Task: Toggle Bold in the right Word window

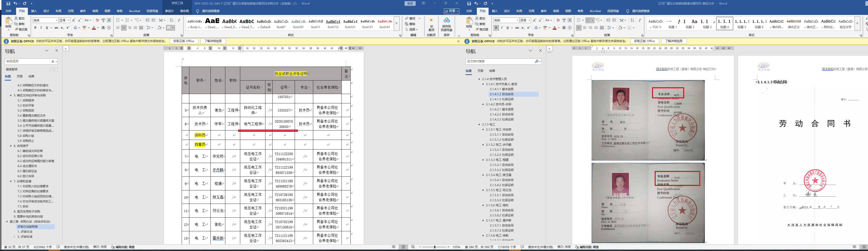Action: [496, 28]
